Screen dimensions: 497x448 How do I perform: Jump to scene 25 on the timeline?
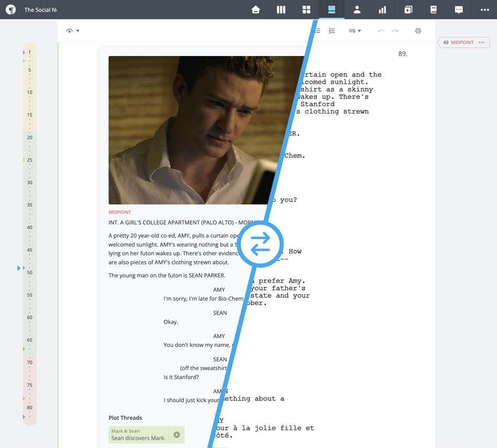tap(29, 160)
